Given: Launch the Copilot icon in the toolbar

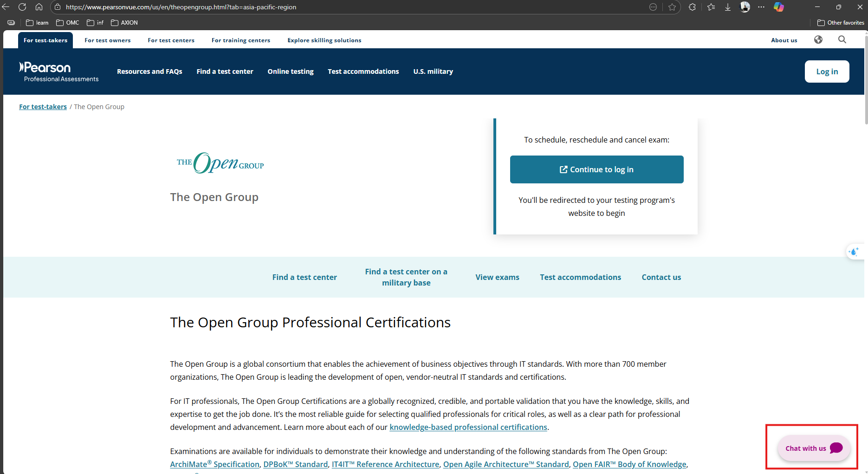Looking at the screenshot, I should point(779,7).
